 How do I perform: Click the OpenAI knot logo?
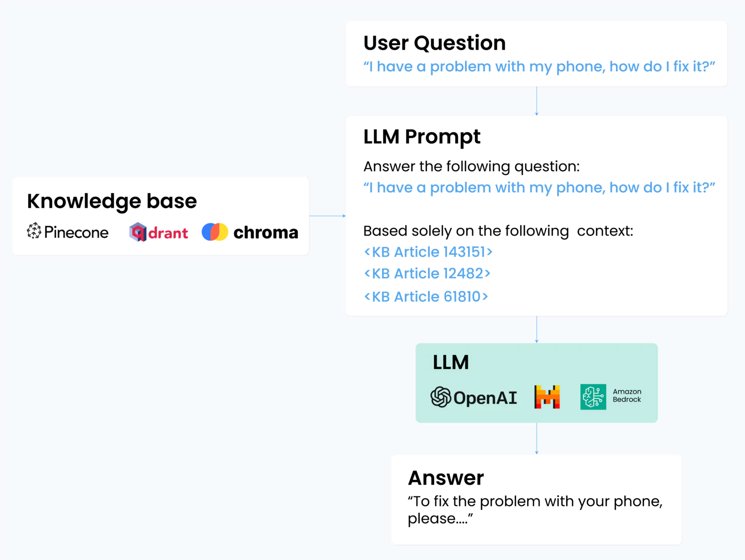(x=441, y=397)
